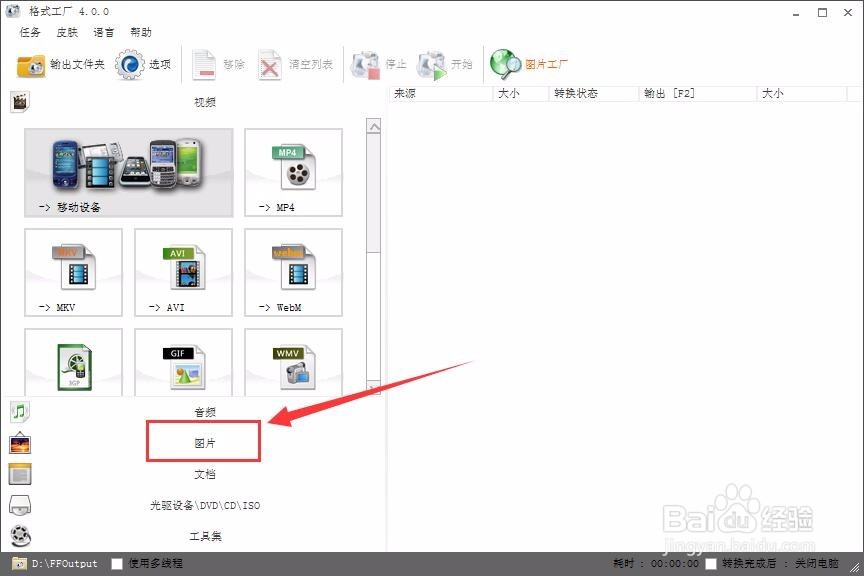Image resolution: width=864 pixels, height=576 pixels.
Task: Expand the 工具集 toolset section
Action: click(204, 536)
